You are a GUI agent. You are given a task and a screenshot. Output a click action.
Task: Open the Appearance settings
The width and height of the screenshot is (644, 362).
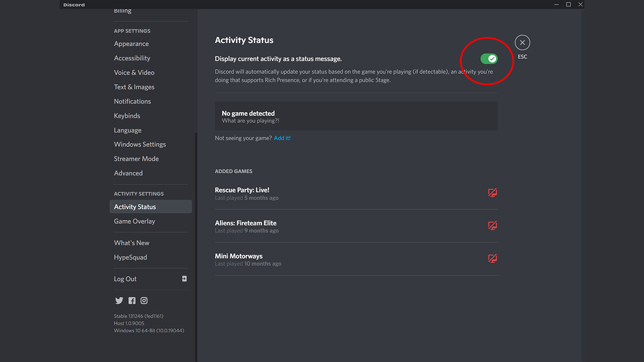tap(131, 44)
